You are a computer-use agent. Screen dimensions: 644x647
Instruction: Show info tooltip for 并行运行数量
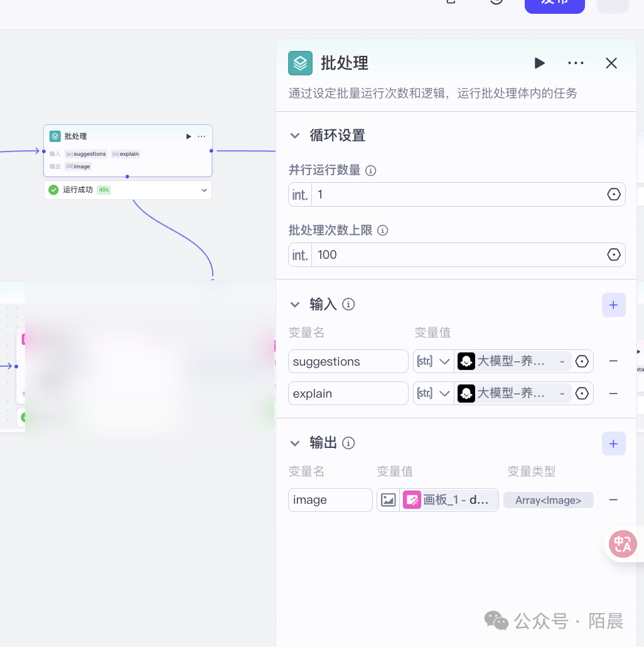(x=371, y=170)
